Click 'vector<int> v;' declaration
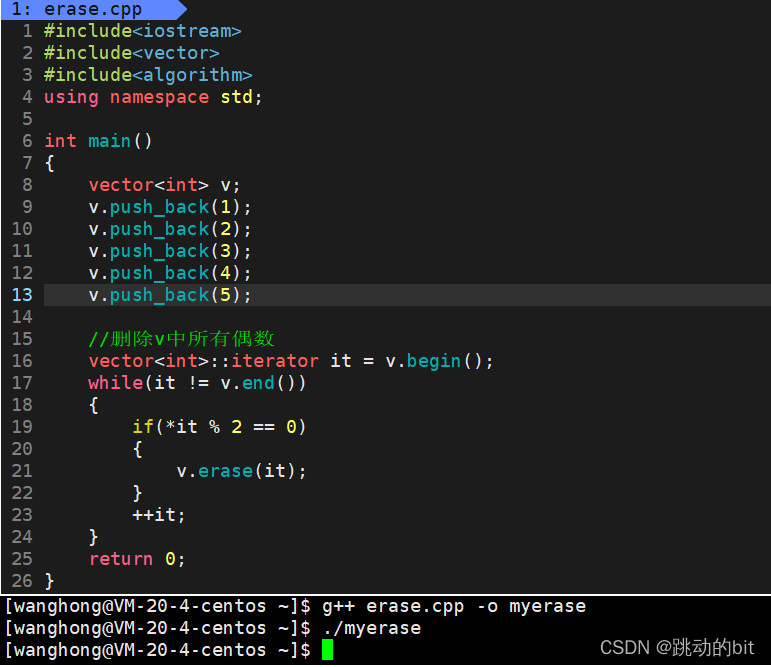771x667 pixels. [x=164, y=185]
